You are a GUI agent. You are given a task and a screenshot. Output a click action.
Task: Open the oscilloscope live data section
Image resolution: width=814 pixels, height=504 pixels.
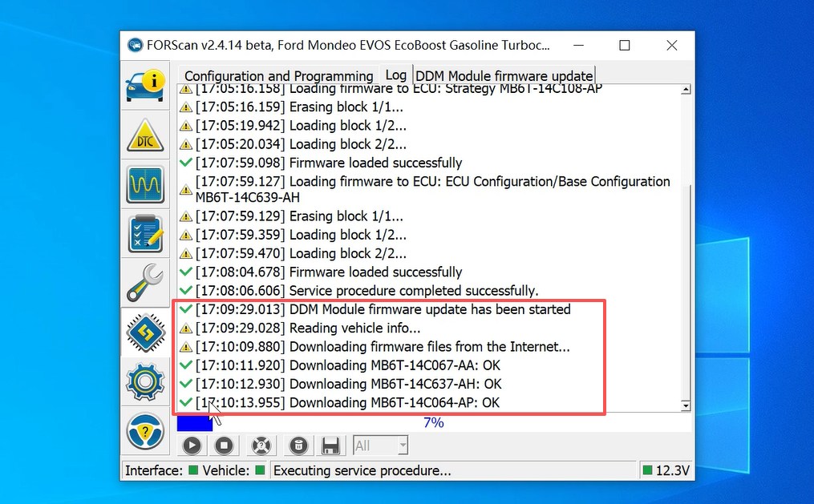pyautogui.click(x=145, y=185)
